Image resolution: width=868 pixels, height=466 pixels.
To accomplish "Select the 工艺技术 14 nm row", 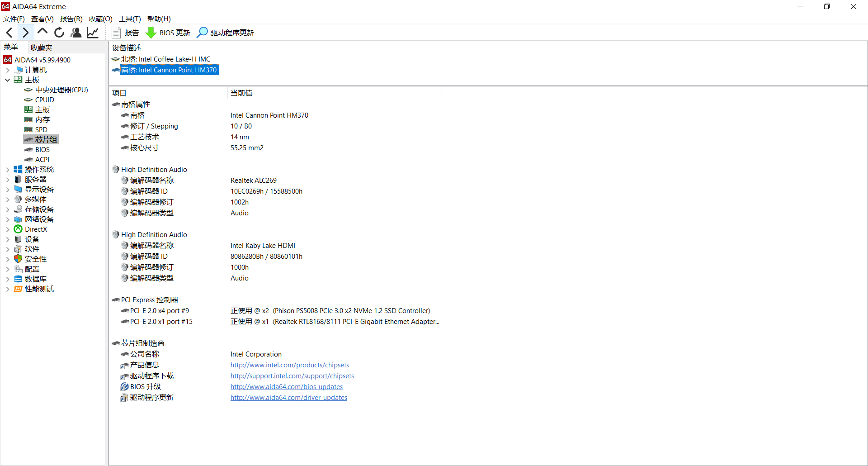I will [x=276, y=137].
